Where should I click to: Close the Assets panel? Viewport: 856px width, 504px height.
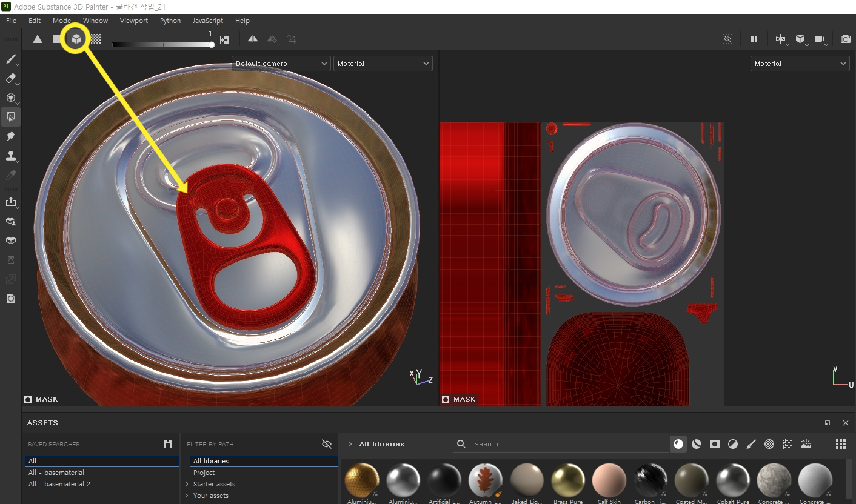tap(846, 423)
